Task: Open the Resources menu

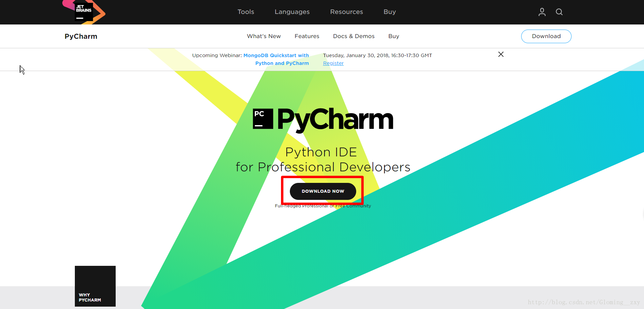Action: point(346,12)
